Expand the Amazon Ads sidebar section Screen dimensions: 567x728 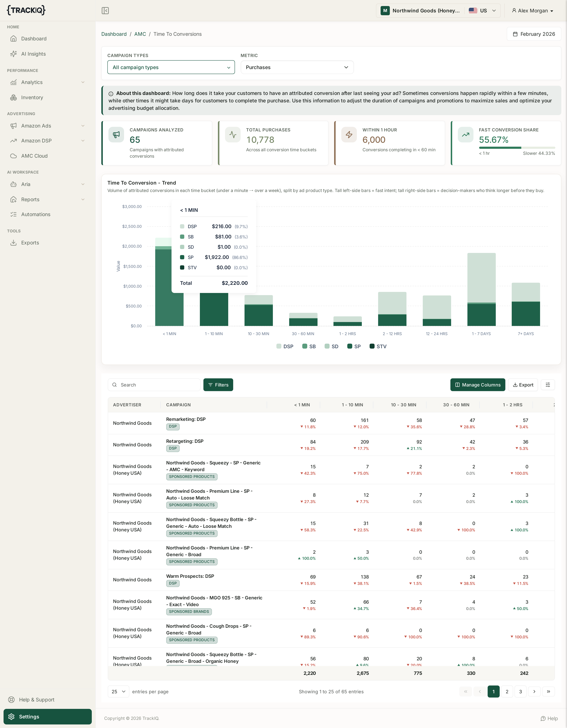point(48,126)
